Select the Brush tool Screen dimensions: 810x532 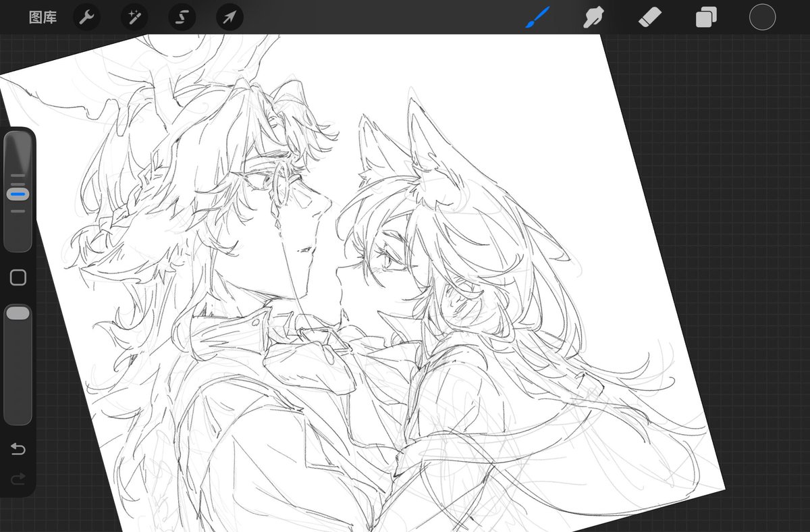538,17
